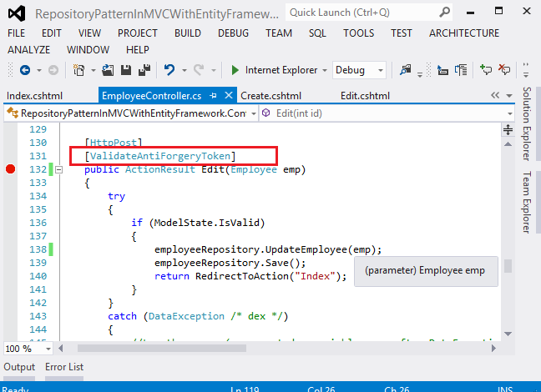Image resolution: width=541 pixels, height=392 pixels.
Task: Open the 100 % zoom dropdown
Action: [x=48, y=349]
